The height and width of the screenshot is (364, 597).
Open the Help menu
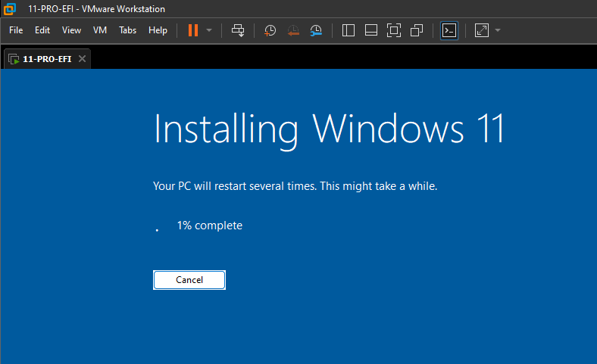[158, 30]
